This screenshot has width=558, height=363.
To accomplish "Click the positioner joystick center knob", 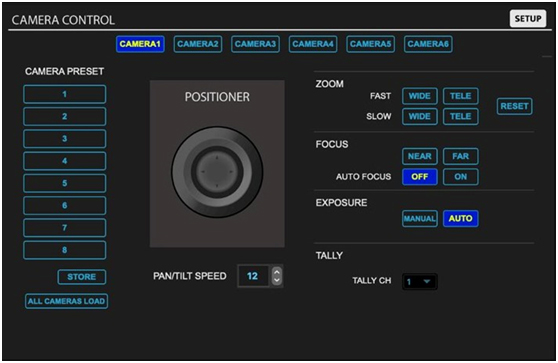I will click(217, 172).
